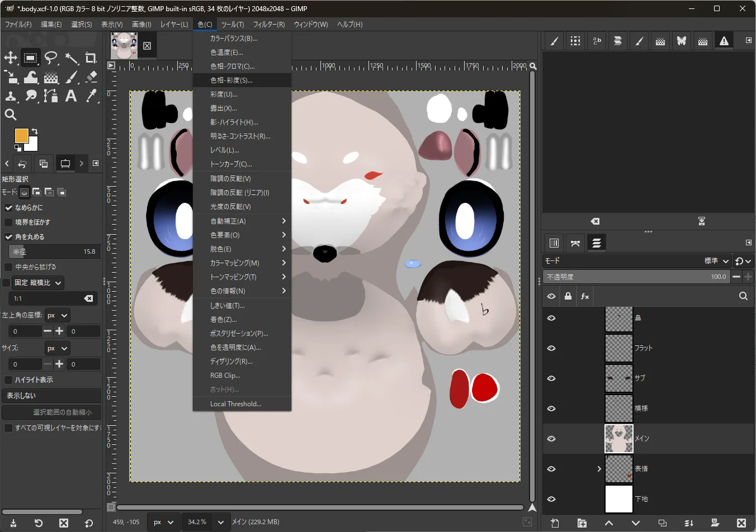Open the size unit px dropdown
Image resolution: width=756 pixels, height=532 pixels.
57,349
